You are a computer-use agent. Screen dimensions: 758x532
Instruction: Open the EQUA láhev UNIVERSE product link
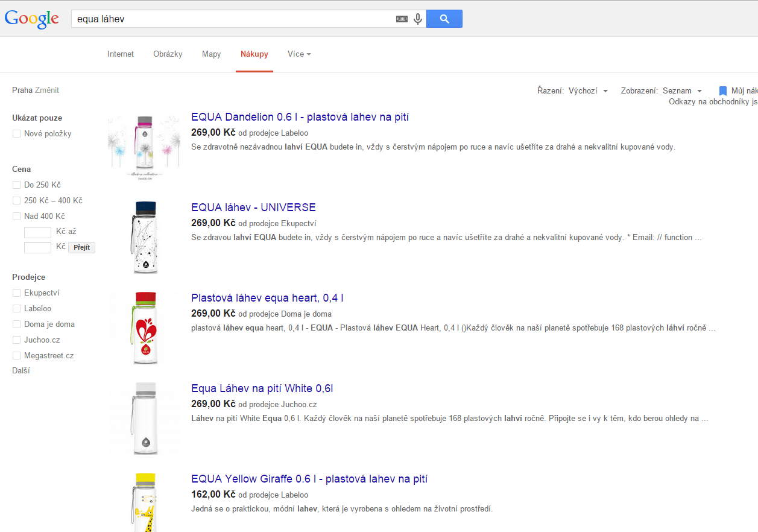click(253, 207)
